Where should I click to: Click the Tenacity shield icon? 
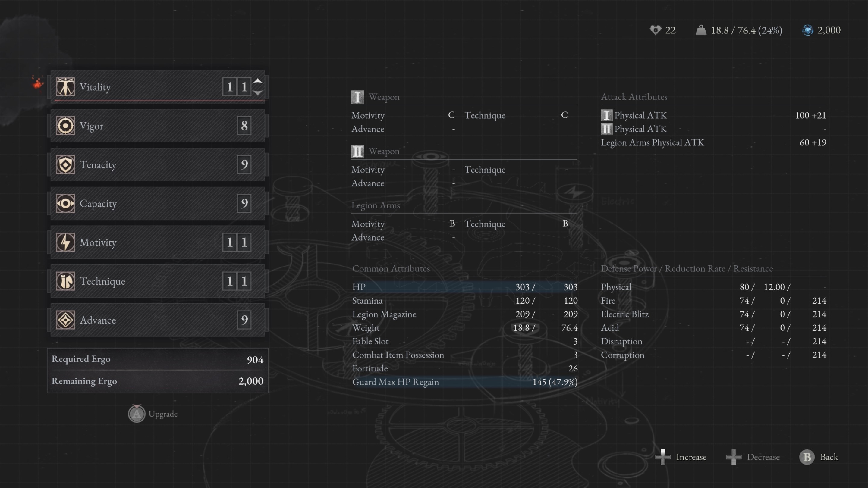point(65,165)
